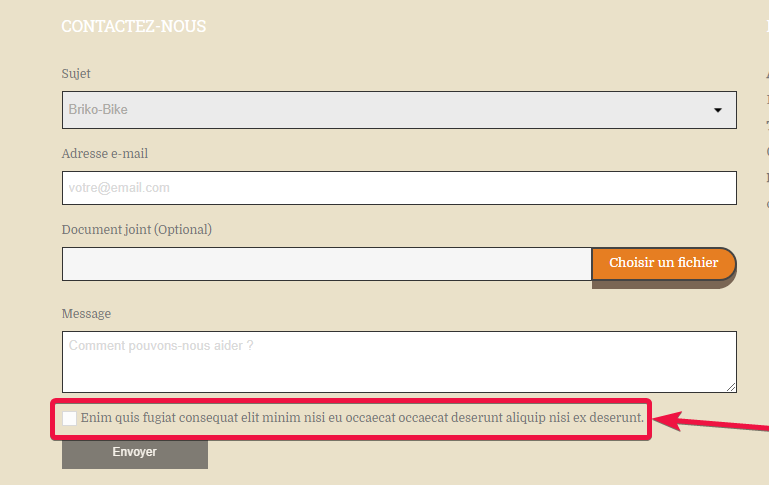This screenshot has height=485, width=769.
Task: Click the CONTACTEZ-NOUS heading
Action: [134, 26]
